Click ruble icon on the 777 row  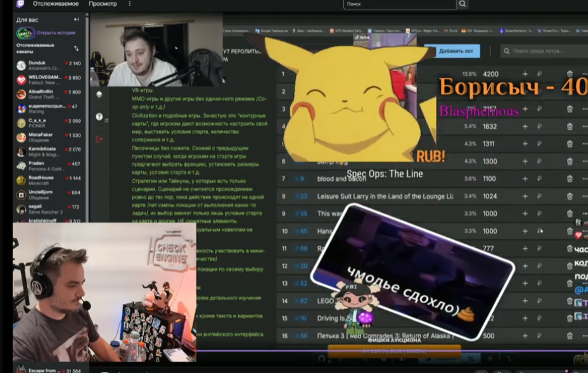tap(539, 248)
